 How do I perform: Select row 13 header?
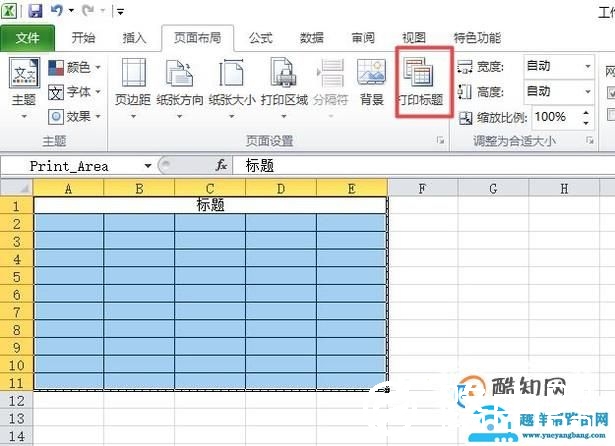point(16,418)
